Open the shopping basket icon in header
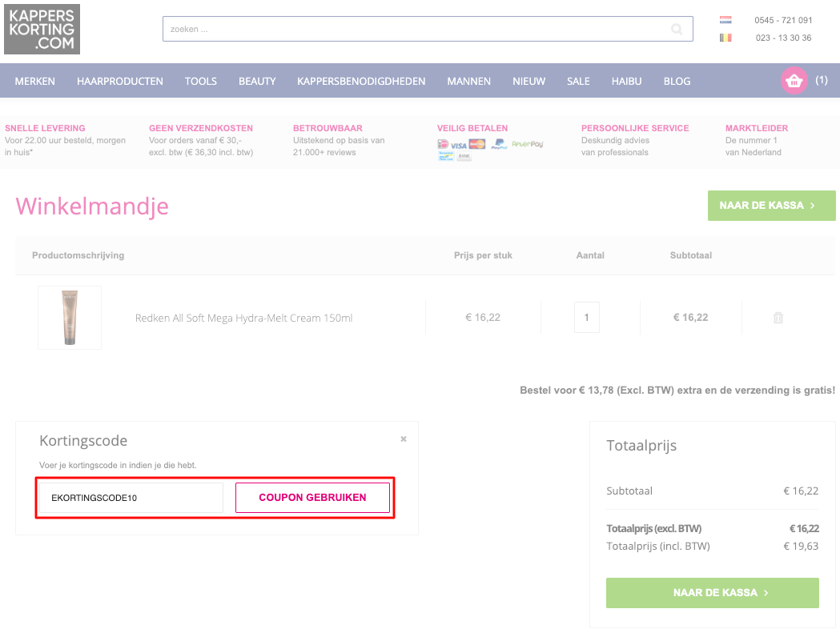Image resolution: width=840 pixels, height=633 pixels. pyautogui.click(x=794, y=81)
